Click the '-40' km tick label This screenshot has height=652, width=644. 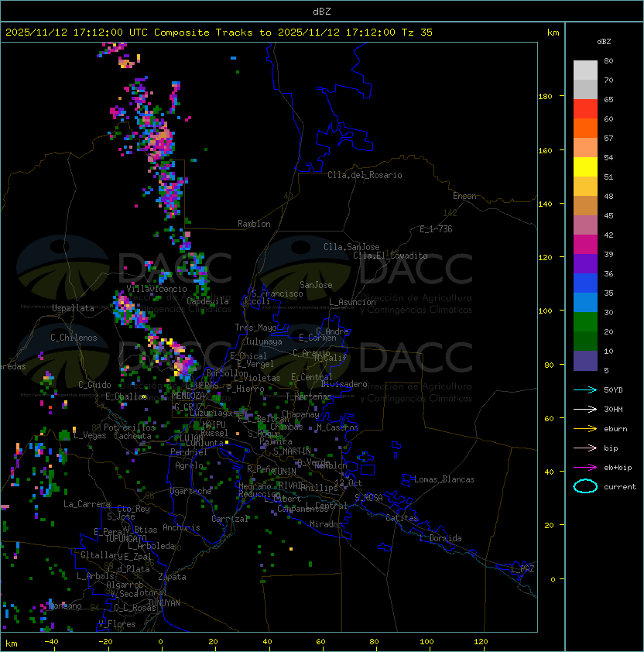(51, 642)
